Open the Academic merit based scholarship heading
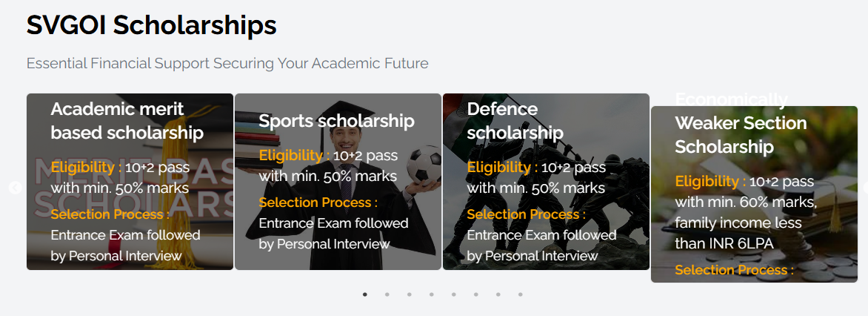 (127, 121)
